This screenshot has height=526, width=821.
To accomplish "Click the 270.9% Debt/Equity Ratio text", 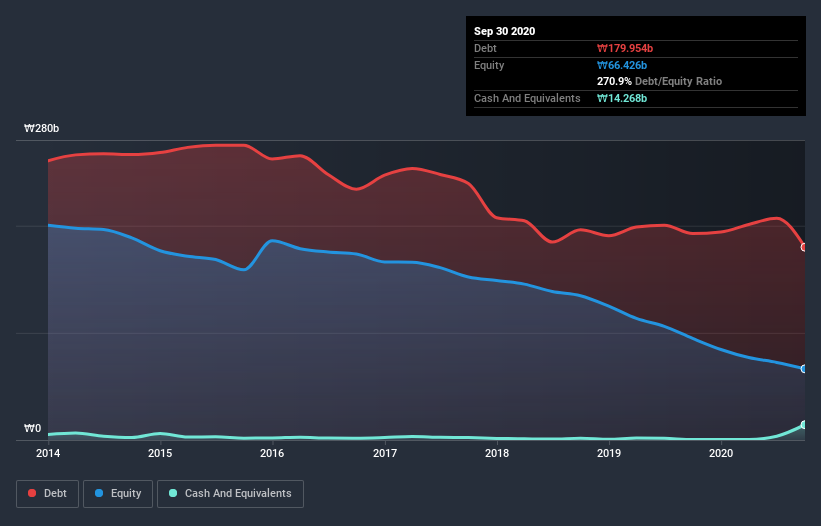I will coord(659,81).
